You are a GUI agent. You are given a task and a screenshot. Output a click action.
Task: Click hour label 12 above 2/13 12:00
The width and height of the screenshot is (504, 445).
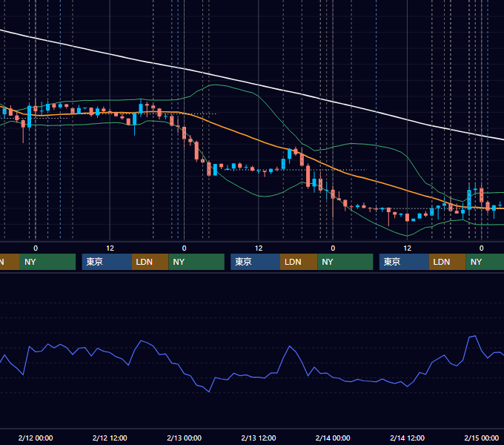pyautogui.click(x=259, y=248)
